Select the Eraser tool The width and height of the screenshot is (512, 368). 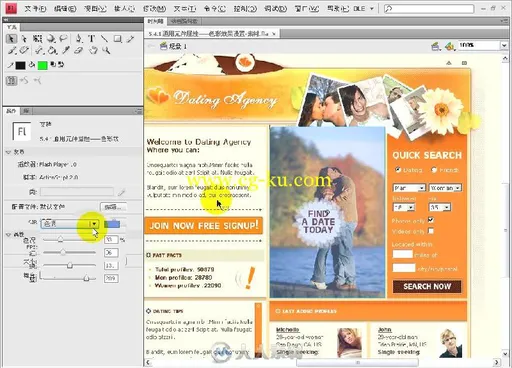79,51
